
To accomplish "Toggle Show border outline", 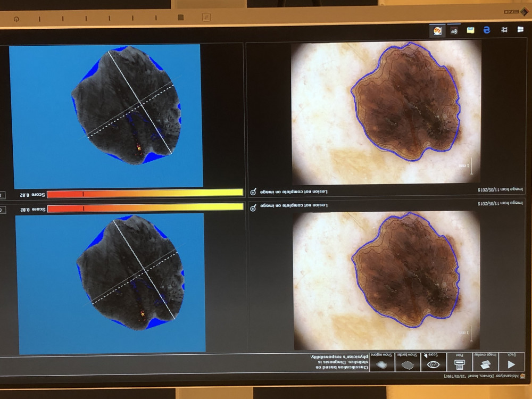I will point(408,362).
